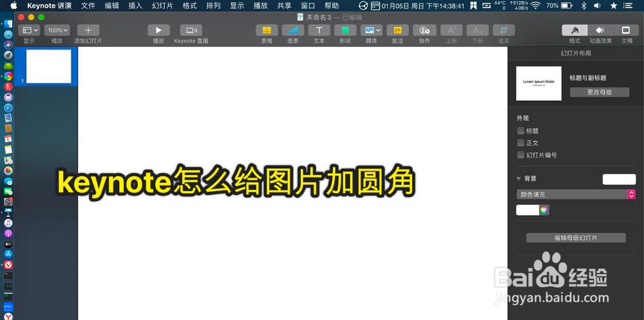Click the white fill color well

pos(527,210)
